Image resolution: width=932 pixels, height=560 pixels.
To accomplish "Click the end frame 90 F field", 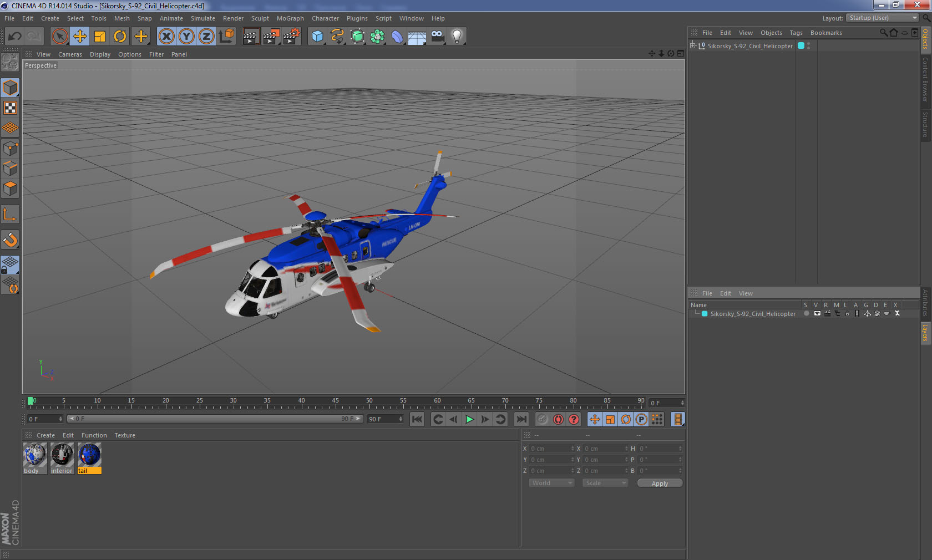I will pyautogui.click(x=385, y=419).
